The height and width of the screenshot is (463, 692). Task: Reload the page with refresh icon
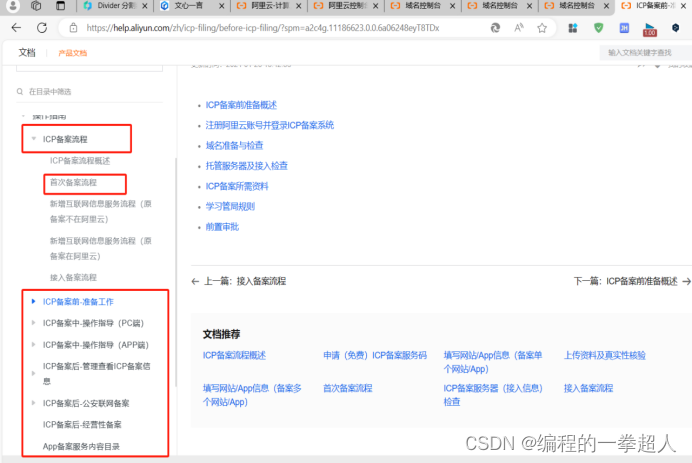(42, 28)
